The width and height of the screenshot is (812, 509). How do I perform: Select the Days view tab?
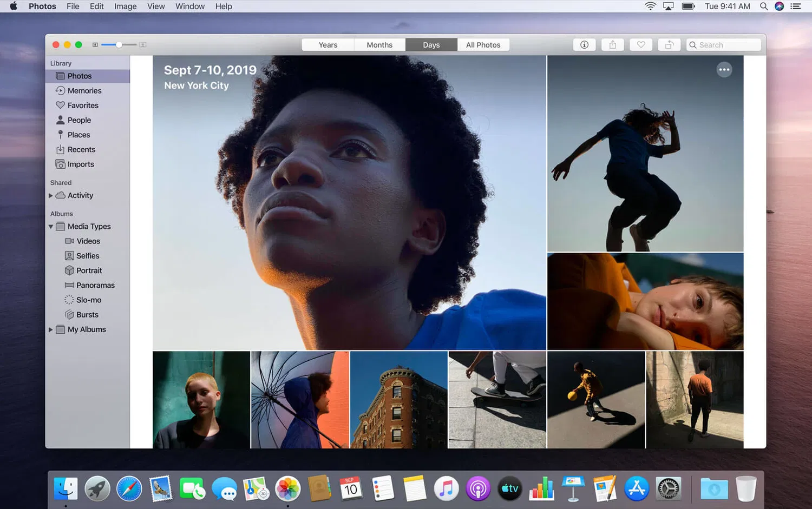tap(431, 45)
